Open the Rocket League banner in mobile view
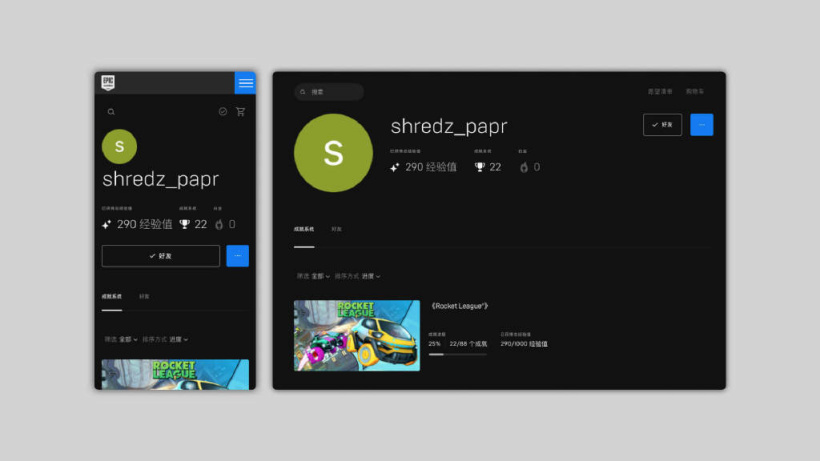Viewport: 820px width, 461px height. tap(175, 374)
